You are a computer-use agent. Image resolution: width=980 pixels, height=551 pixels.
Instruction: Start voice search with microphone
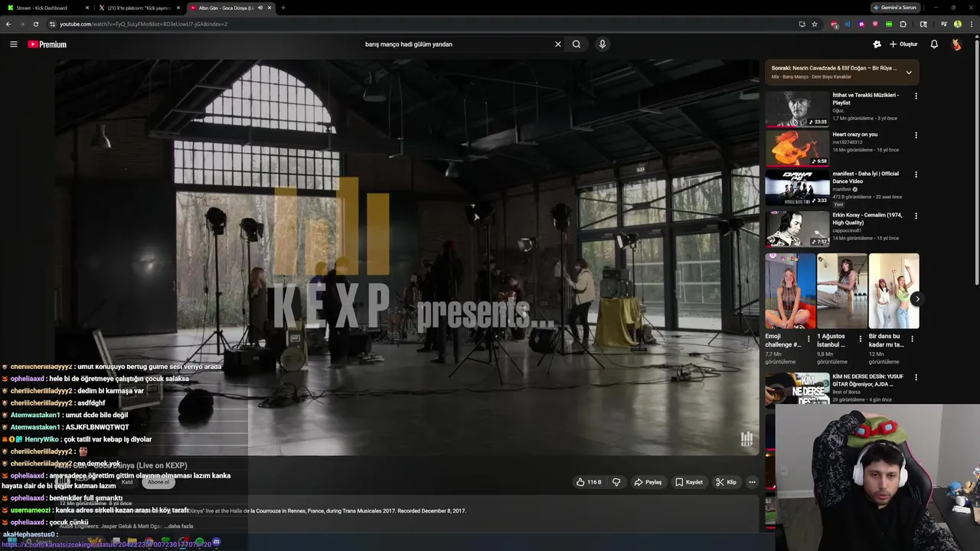pos(603,44)
